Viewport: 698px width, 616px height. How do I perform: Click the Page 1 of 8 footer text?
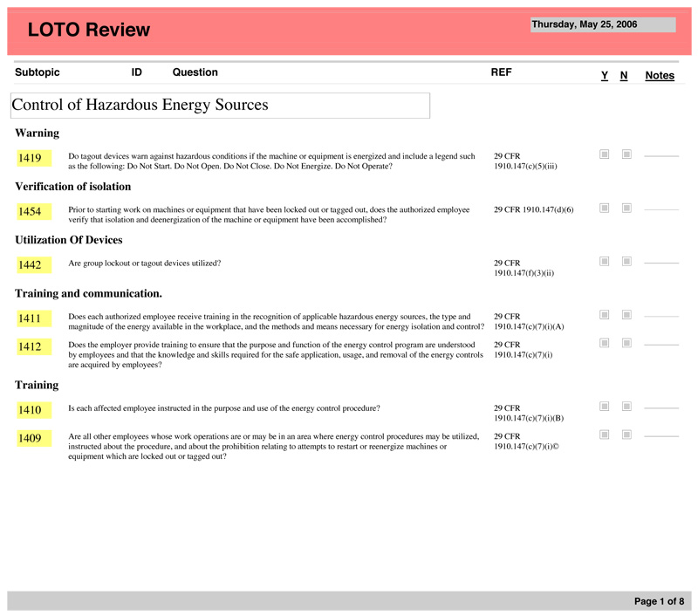click(x=660, y=601)
